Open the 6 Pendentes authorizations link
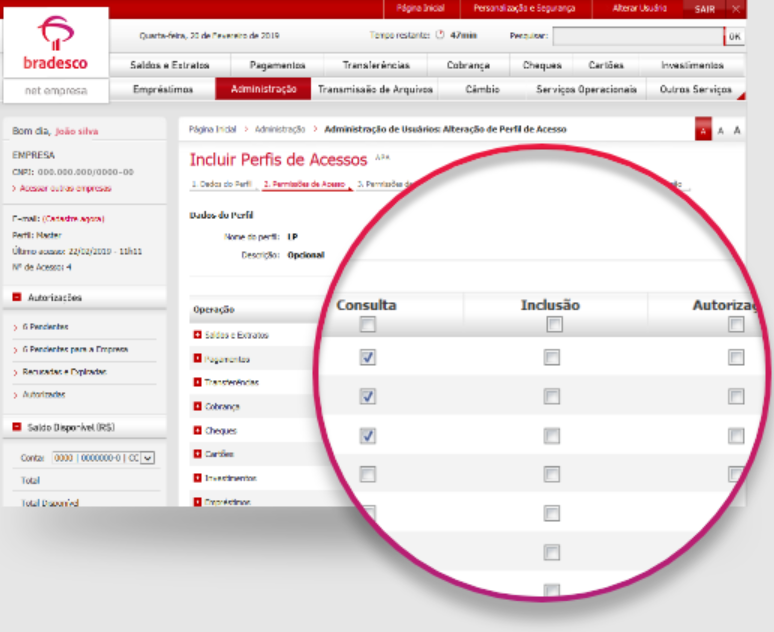Image resolution: width=774 pixels, height=632 pixels. (45, 326)
